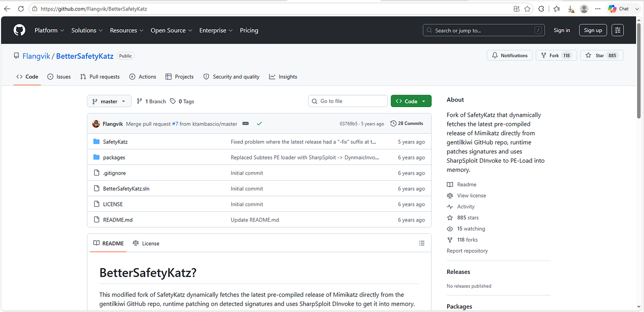Switch to the Insights tab
The height and width of the screenshot is (312, 644).
(x=283, y=77)
